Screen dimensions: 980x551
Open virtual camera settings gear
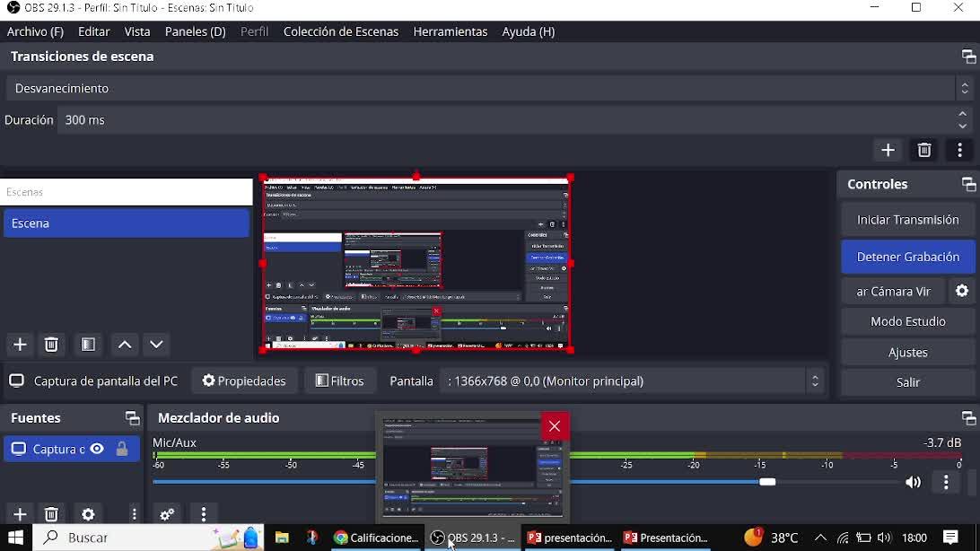point(962,291)
